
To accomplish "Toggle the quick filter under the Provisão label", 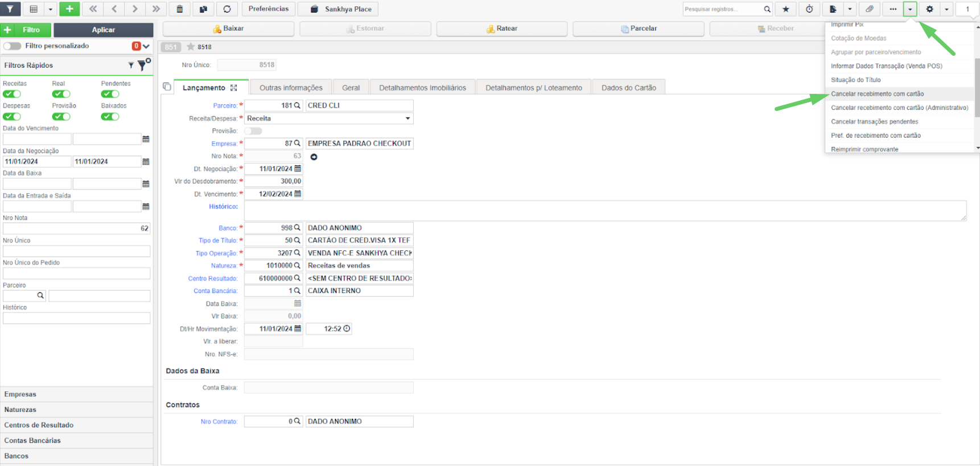I will coord(61,117).
